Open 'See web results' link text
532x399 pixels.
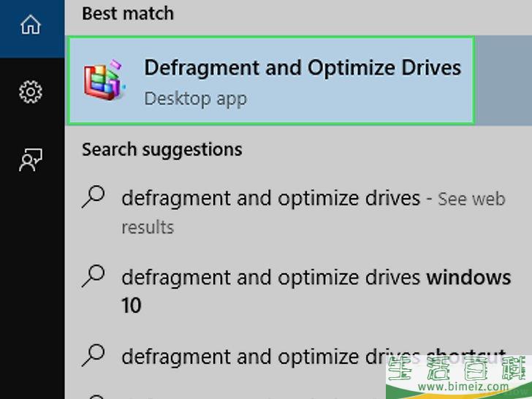471,199
